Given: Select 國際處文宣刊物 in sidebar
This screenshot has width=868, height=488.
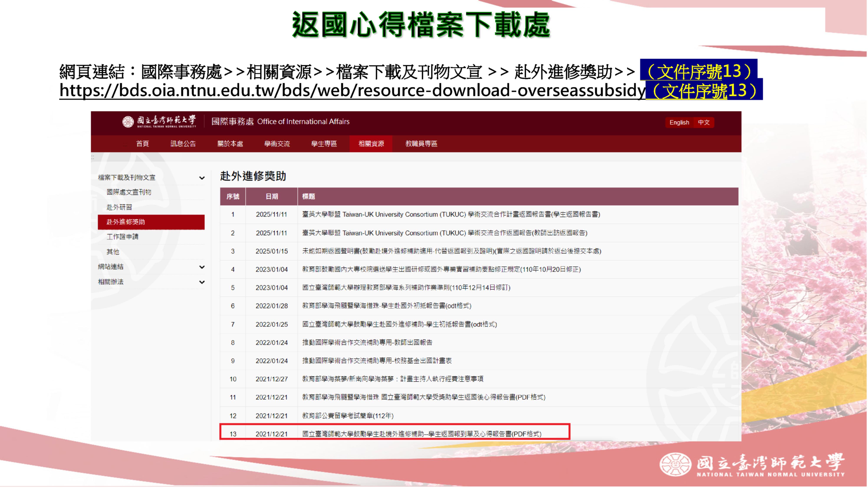Looking at the screenshot, I should click(x=129, y=192).
